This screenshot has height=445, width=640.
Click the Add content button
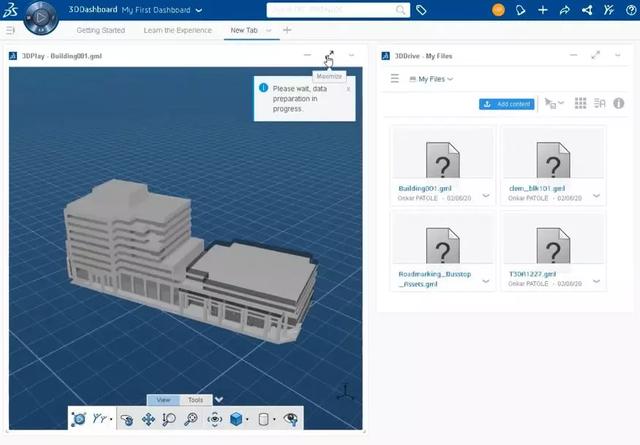coord(507,104)
